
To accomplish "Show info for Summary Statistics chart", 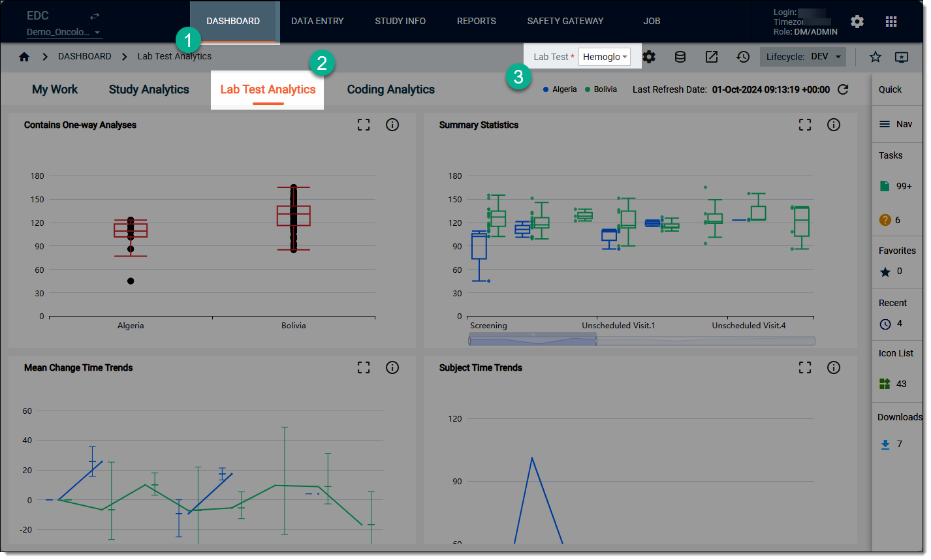I will (834, 125).
